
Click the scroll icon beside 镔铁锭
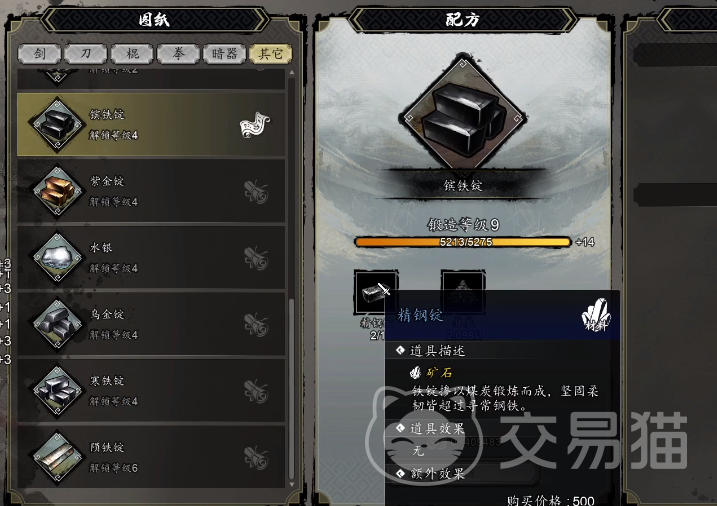[x=255, y=125]
